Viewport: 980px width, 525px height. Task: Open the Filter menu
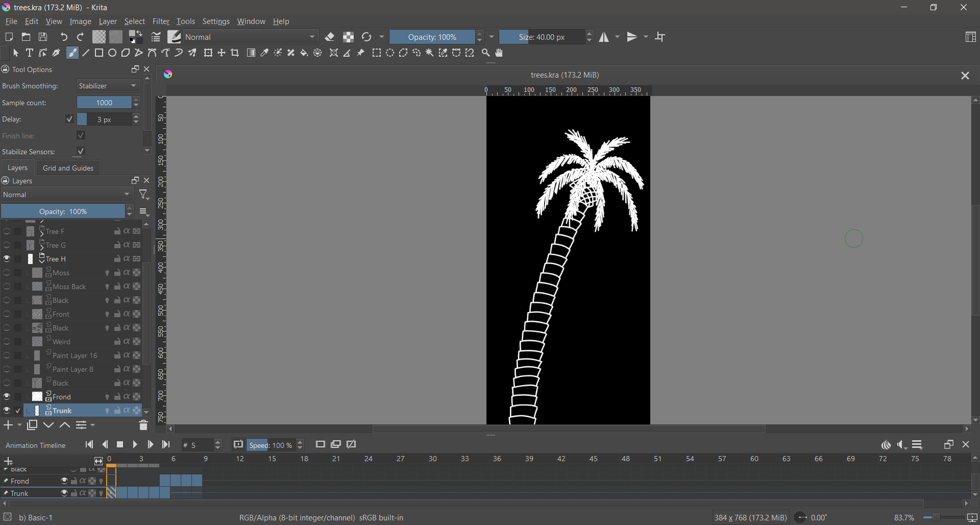coord(161,21)
